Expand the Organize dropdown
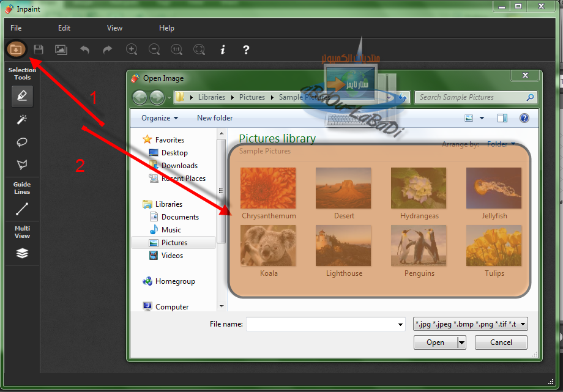 point(160,118)
